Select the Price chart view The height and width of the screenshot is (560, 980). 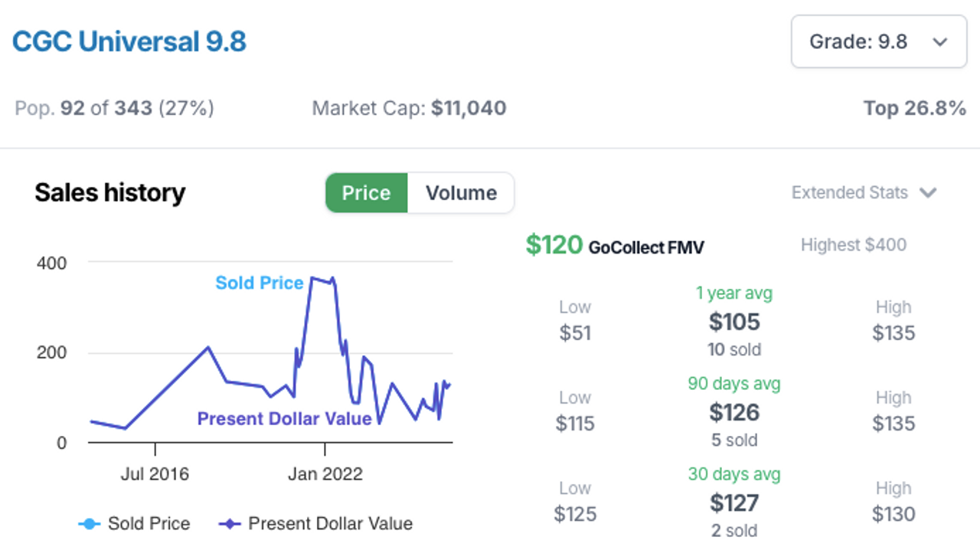[x=366, y=193]
